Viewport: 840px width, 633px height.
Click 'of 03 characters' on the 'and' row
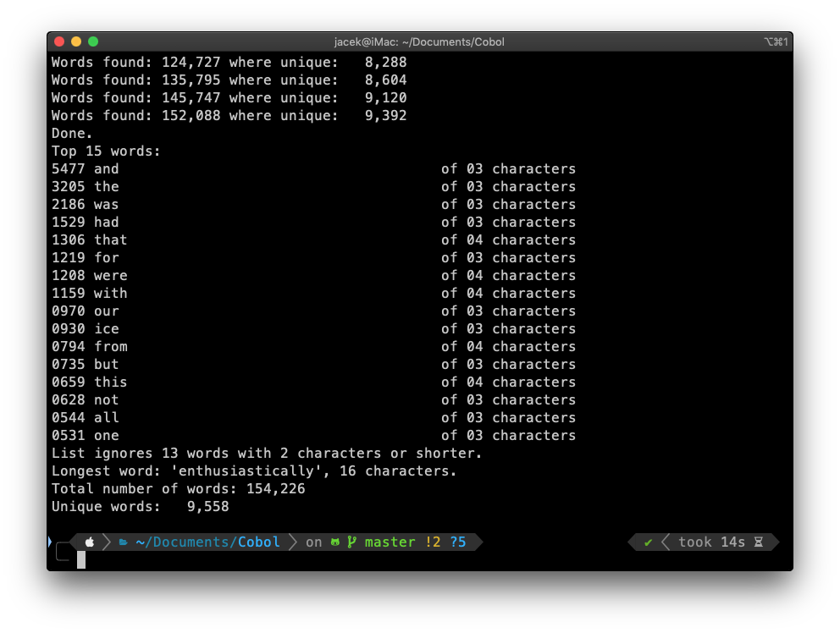coord(508,168)
